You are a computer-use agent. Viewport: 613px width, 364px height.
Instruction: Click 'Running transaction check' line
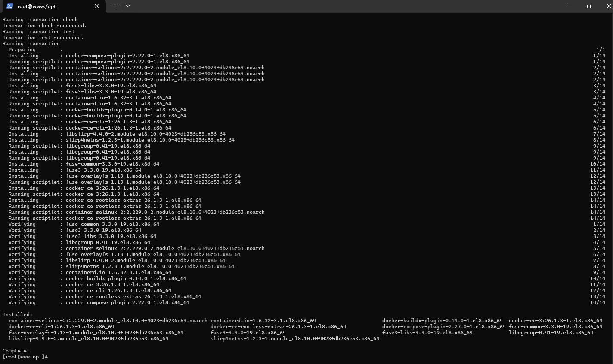tap(40, 19)
